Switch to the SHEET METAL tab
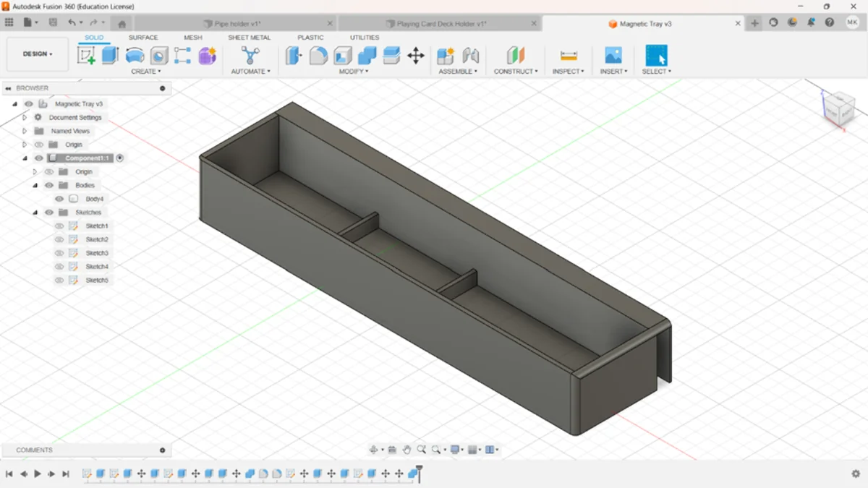The image size is (868, 488). 249,38
